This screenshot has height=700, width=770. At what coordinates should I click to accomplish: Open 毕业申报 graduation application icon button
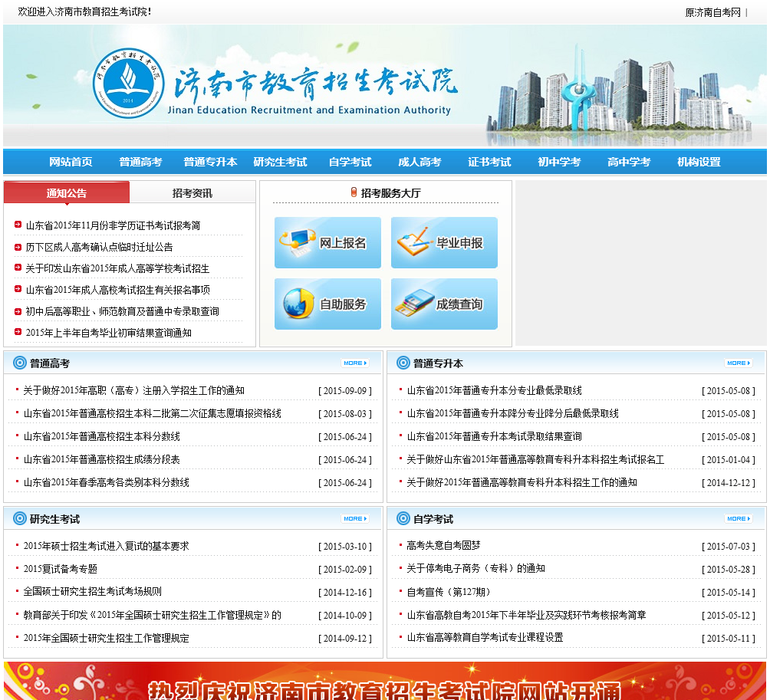click(444, 242)
